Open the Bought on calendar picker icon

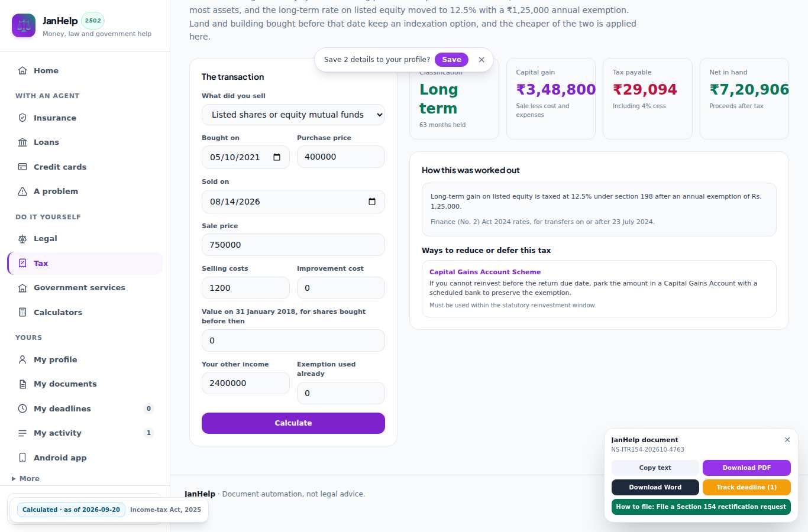point(277,157)
